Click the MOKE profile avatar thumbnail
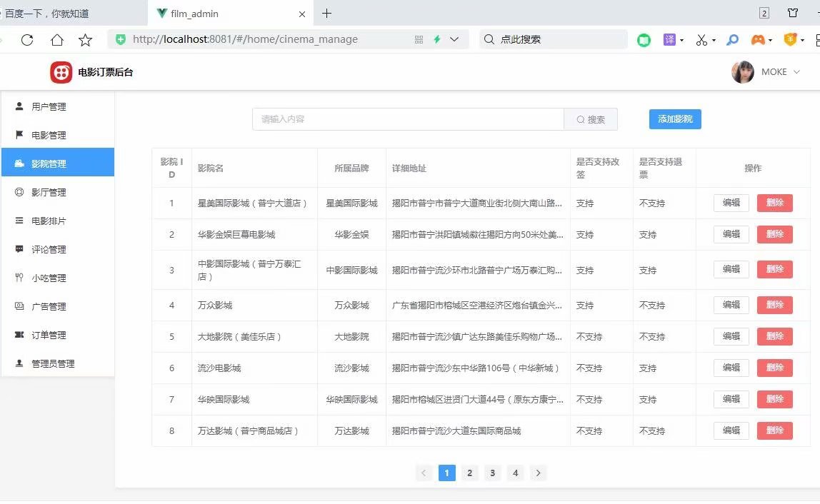Viewport: 820px width, 504px height. (x=742, y=71)
